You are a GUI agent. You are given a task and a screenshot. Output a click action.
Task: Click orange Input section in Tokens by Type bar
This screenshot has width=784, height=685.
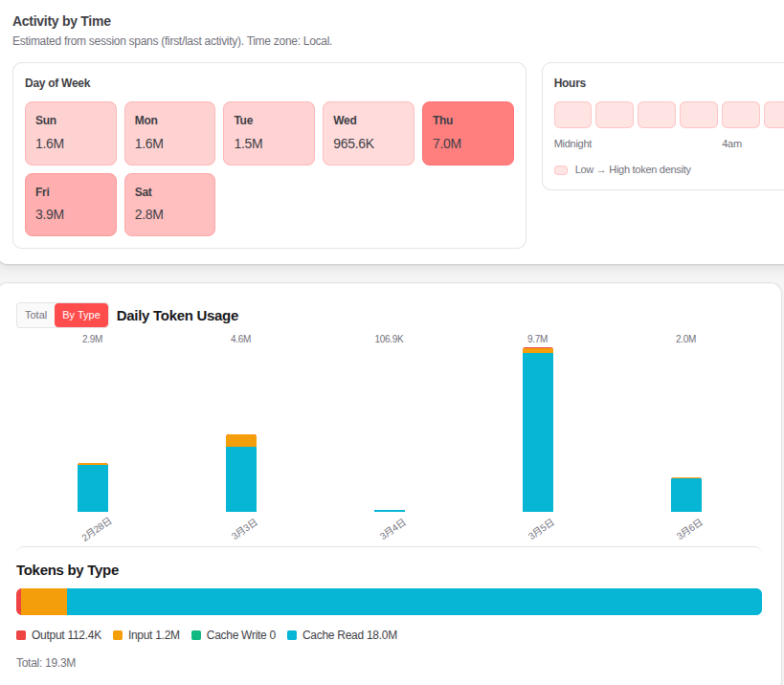pyautogui.click(x=44, y=602)
